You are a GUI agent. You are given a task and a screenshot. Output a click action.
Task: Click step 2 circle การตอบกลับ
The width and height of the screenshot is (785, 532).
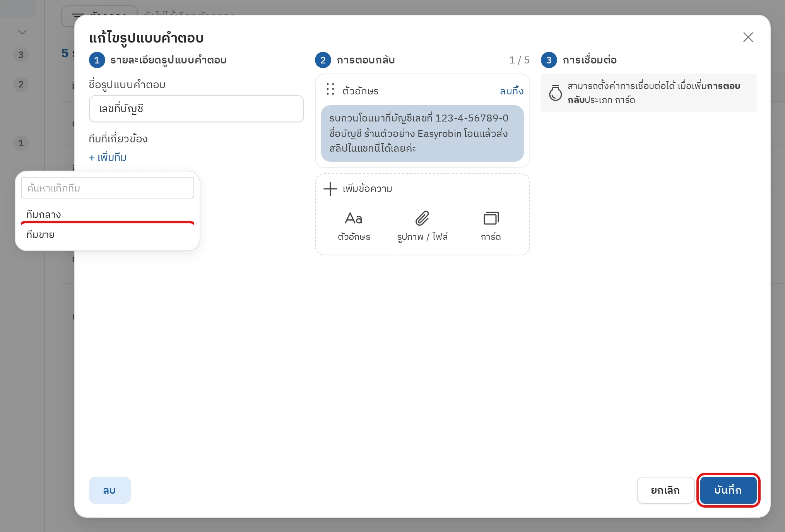pyautogui.click(x=323, y=60)
